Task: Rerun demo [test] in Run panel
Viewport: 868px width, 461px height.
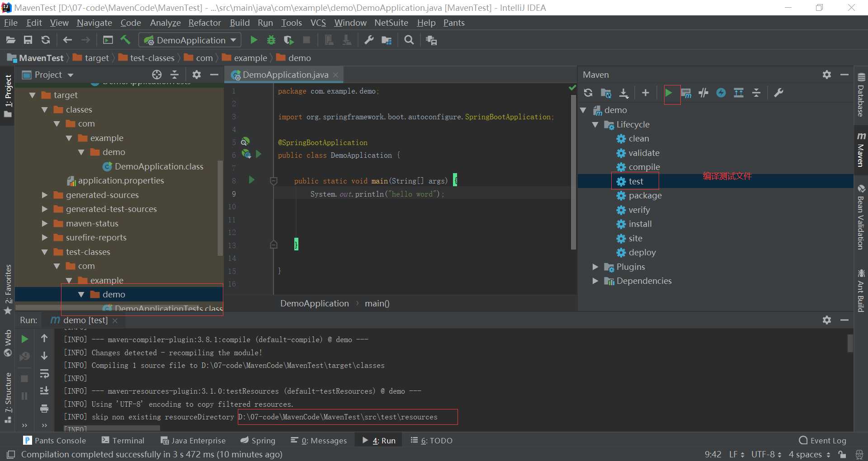Action: click(x=25, y=339)
